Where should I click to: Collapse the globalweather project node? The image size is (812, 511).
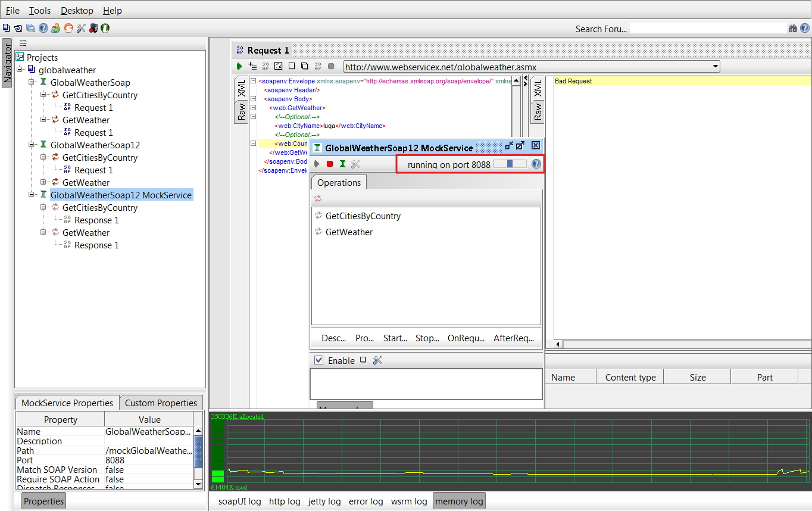pyautogui.click(x=20, y=70)
